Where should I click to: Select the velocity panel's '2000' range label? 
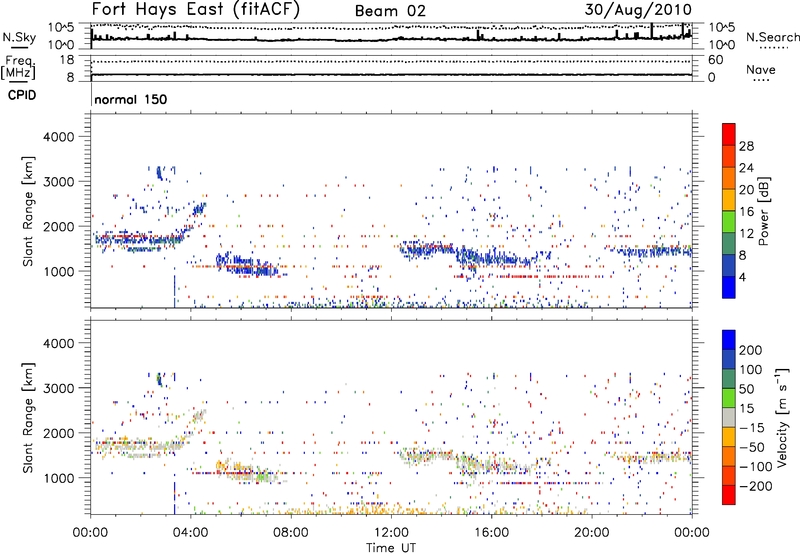click(59, 433)
